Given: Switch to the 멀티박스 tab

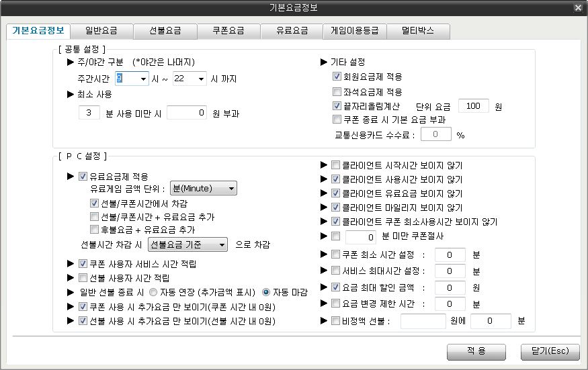Looking at the screenshot, I should [x=417, y=31].
